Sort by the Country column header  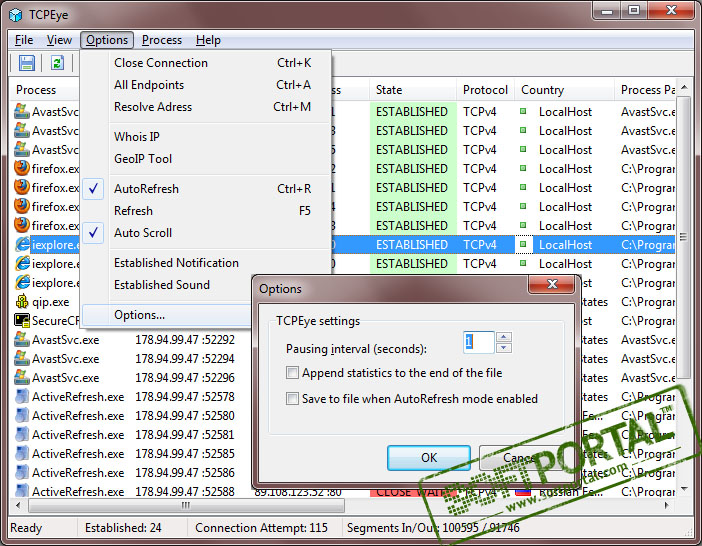point(564,90)
